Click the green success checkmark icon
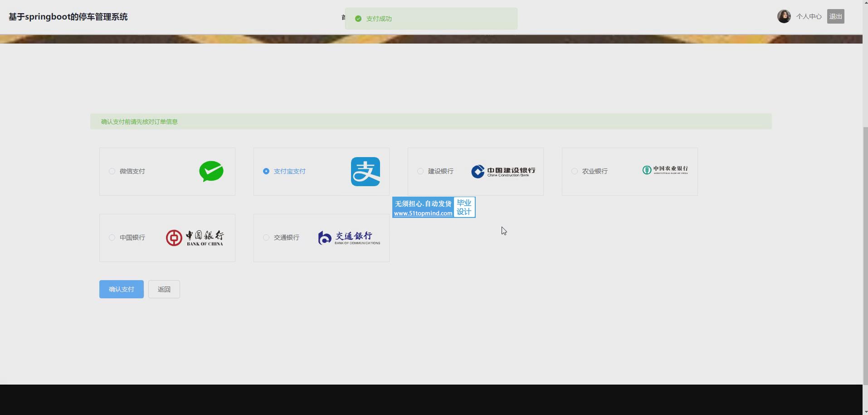868x415 pixels. coord(358,19)
